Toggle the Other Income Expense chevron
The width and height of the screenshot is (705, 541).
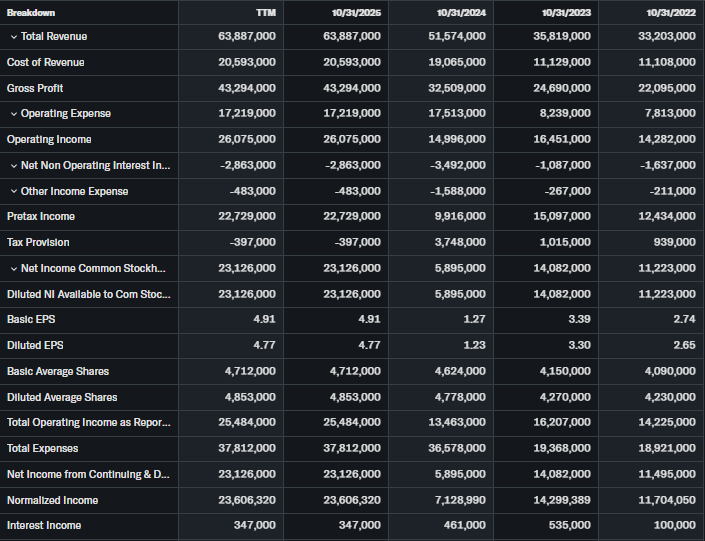[13, 191]
